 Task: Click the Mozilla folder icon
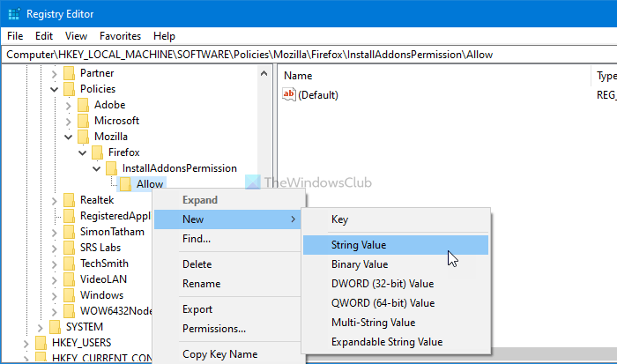(83, 137)
